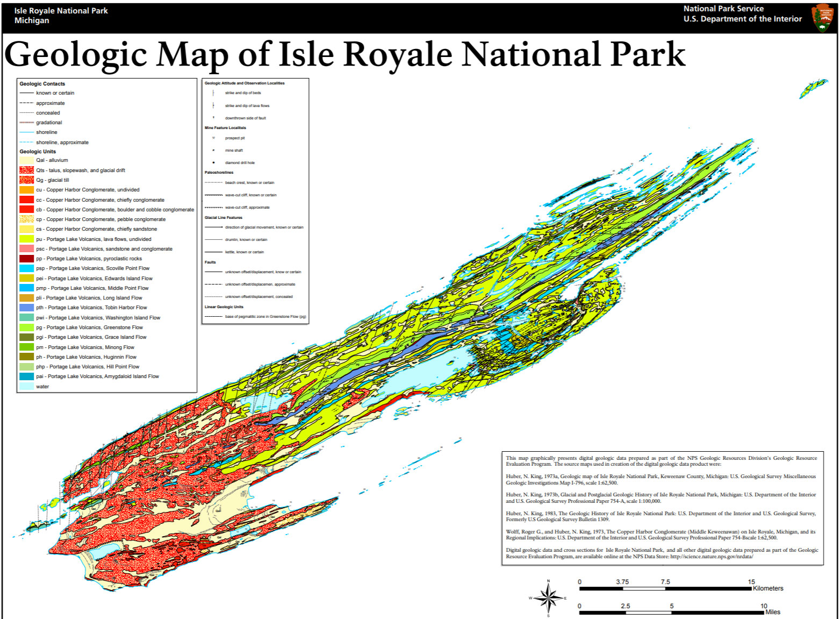Select the pg Greenstone Flow swatch

[27, 327]
